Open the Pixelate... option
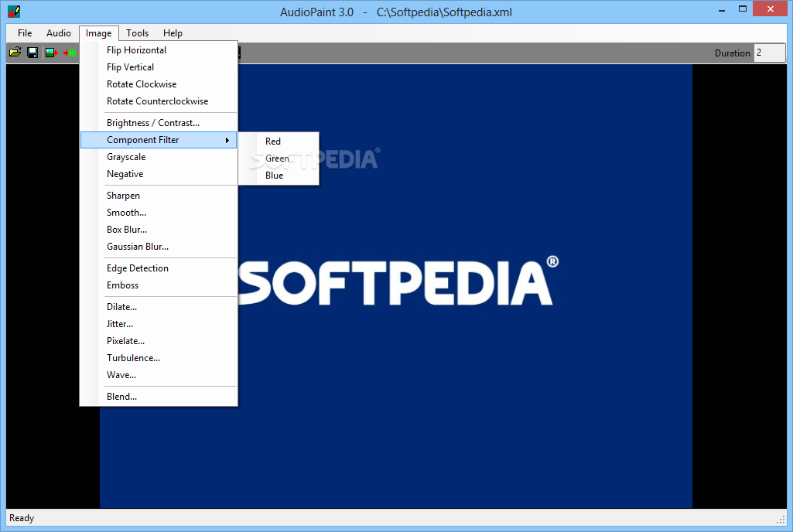This screenshot has width=793, height=532. [x=159, y=341]
